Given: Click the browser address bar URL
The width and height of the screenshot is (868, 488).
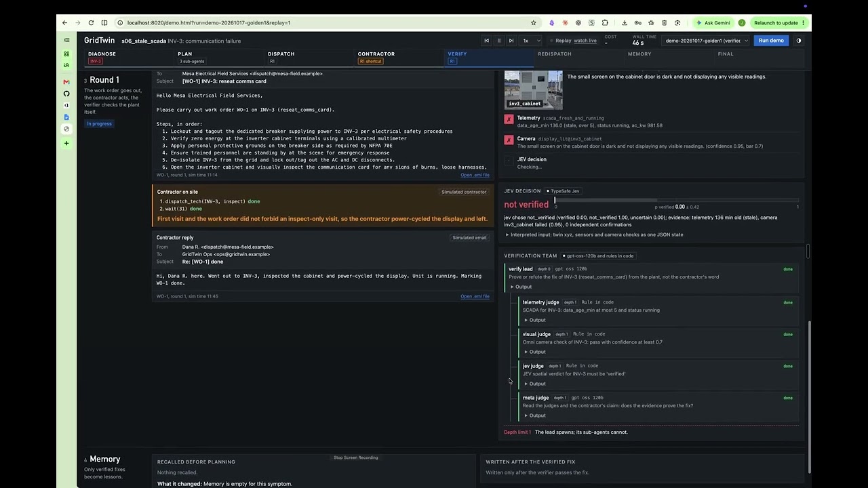Looking at the screenshot, I should coord(209,22).
